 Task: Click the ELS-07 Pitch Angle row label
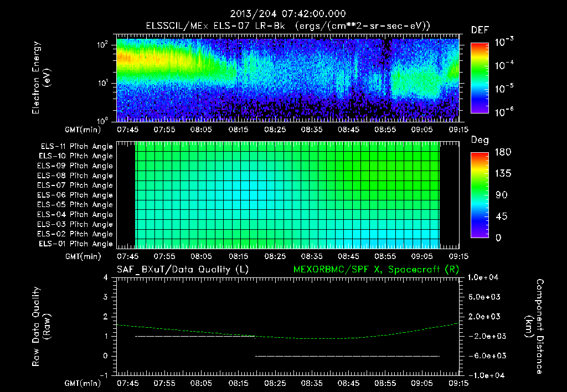[x=75, y=185]
